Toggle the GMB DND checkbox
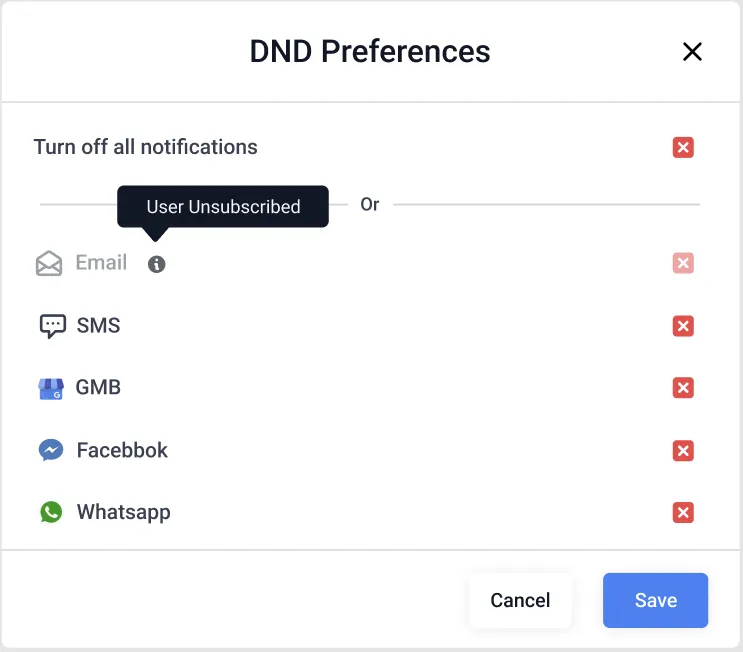 pos(683,388)
